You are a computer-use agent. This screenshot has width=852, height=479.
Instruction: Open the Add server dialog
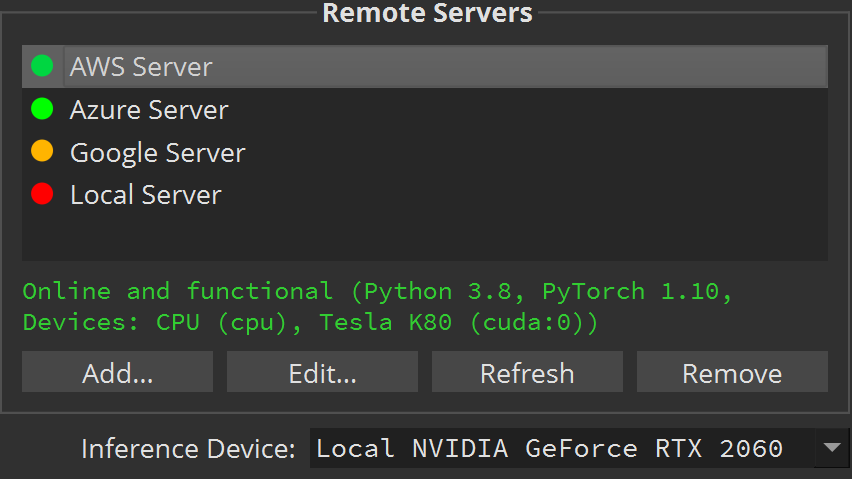(x=117, y=372)
